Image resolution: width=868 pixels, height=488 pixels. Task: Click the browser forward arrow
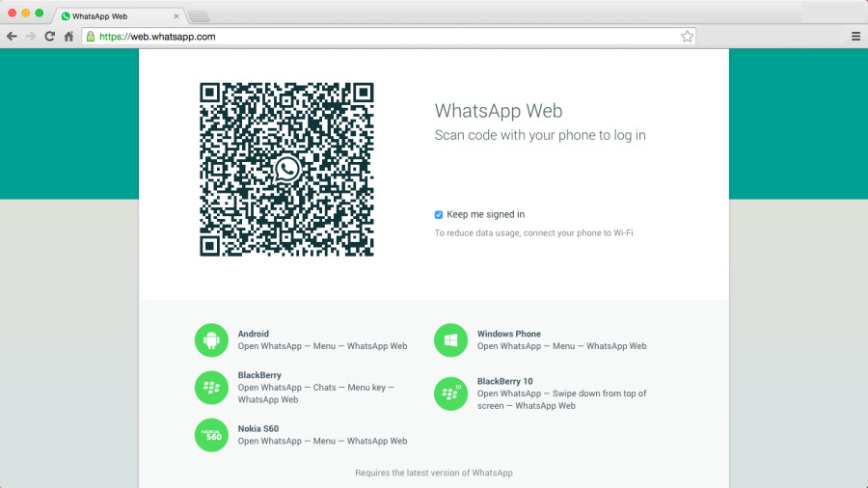31,37
